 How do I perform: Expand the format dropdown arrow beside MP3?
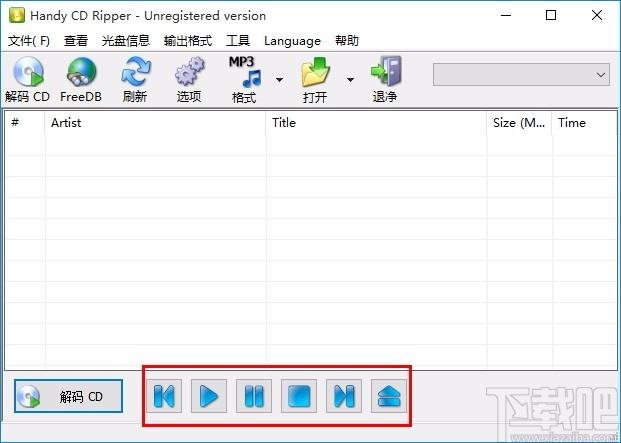click(280, 80)
